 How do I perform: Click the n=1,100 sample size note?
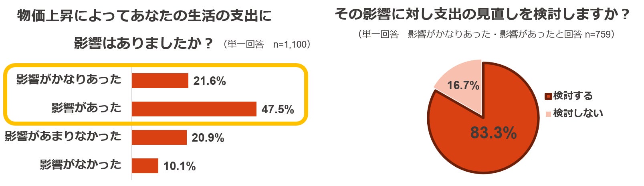coord(289,44)
